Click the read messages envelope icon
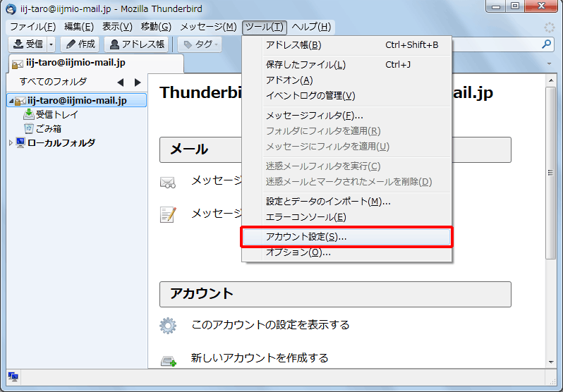 pyautogui.click(x=168, y=183)
